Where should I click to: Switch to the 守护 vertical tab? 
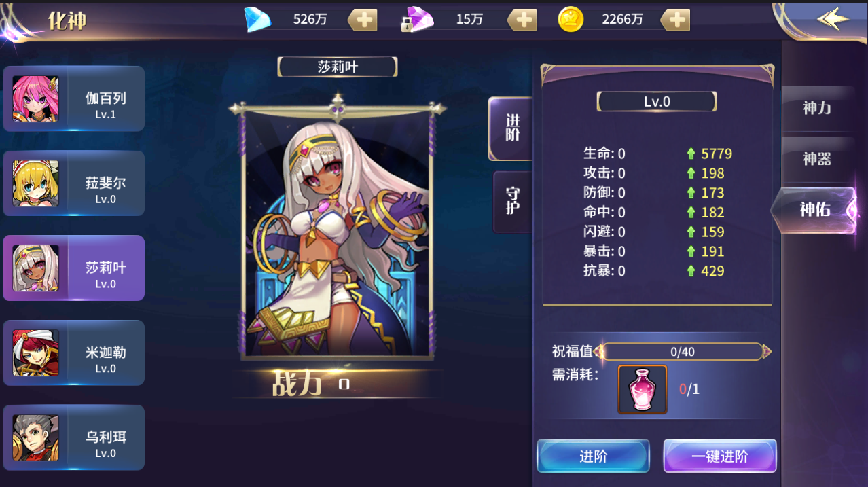[513, 202]
